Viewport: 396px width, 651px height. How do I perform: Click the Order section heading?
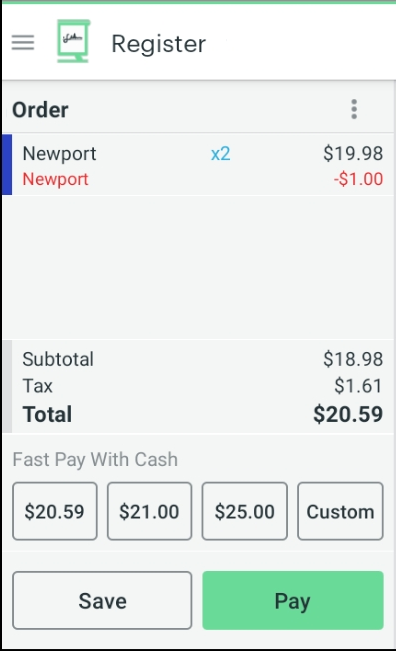40,110
